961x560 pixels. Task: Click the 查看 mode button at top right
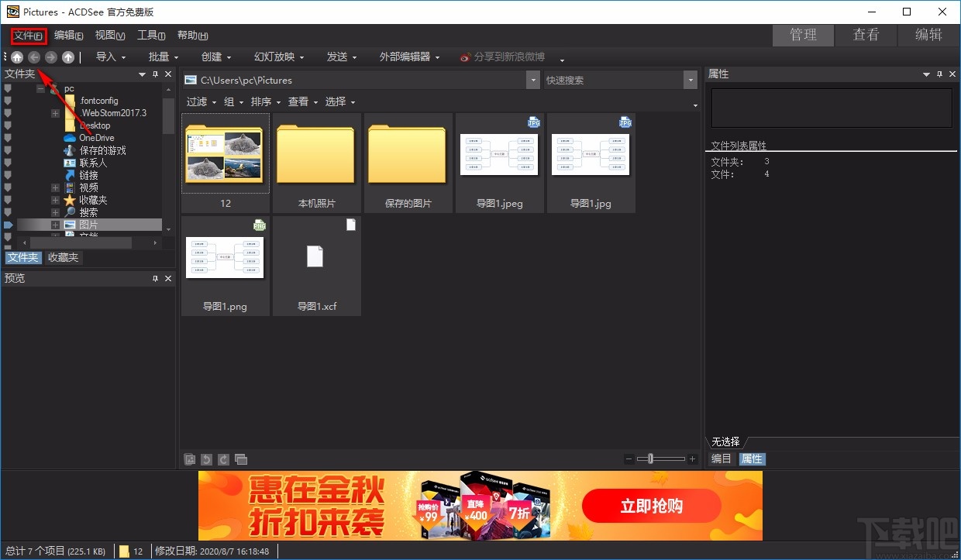point(866,35)
